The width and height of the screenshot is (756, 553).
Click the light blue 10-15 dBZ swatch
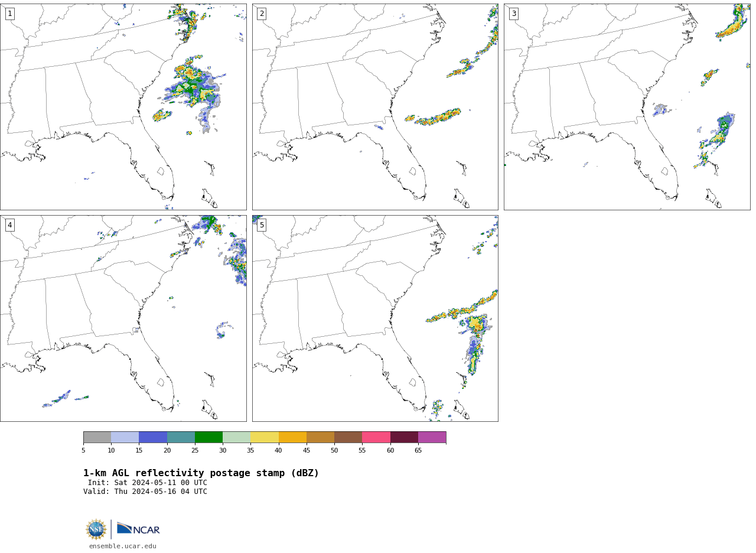(125, 437)
